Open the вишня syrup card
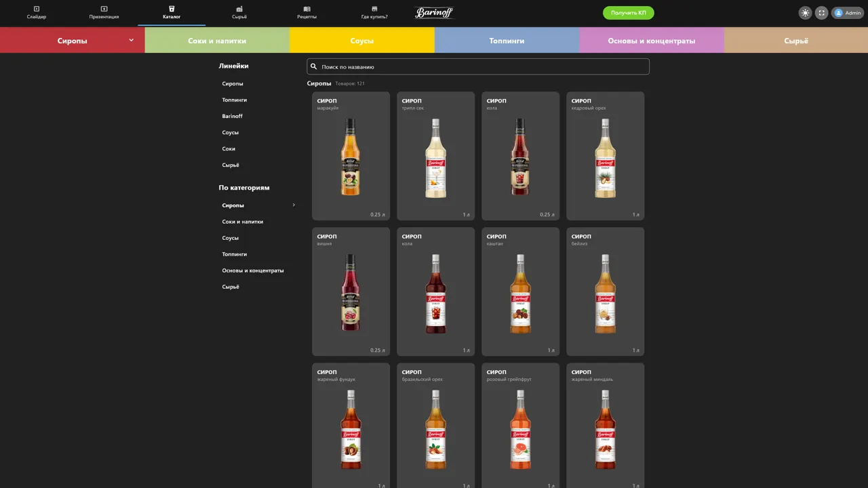Viewport: 868px width, 488px height. point(351,291)
